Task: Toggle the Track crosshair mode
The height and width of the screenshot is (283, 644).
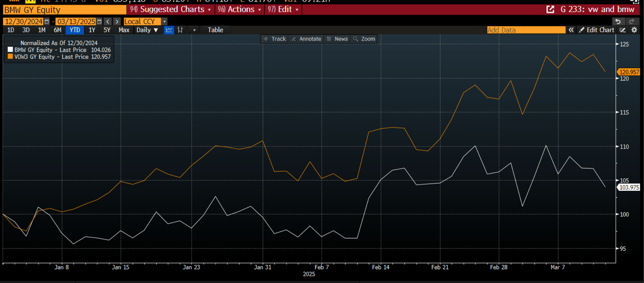Action: click(274, 39)
